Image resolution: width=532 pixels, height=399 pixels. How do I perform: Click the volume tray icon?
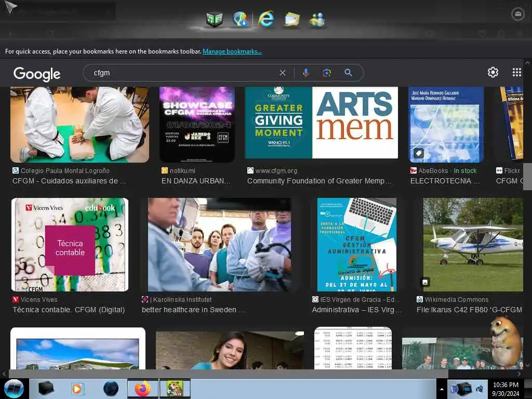(x=480, y=389)
